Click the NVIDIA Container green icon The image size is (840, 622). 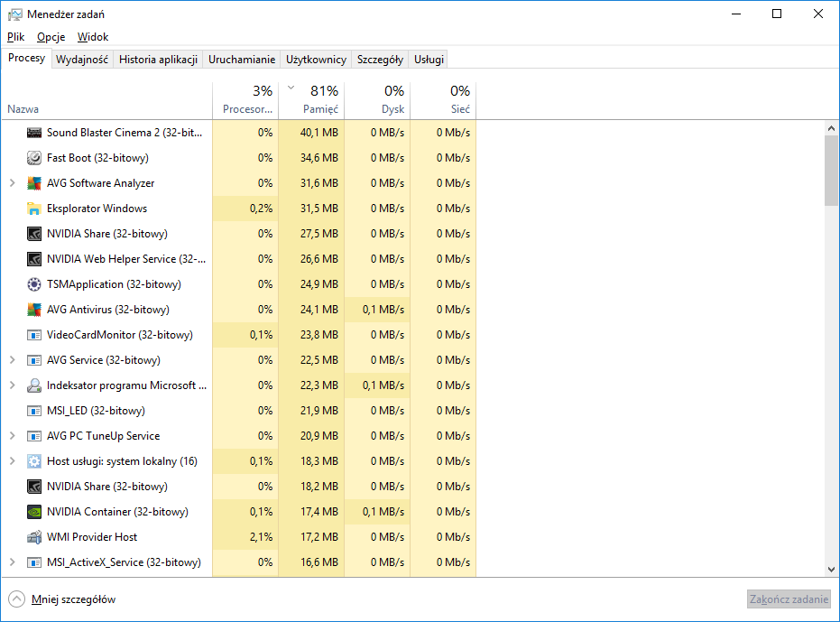pyautogui.click(x=34, y=512)
